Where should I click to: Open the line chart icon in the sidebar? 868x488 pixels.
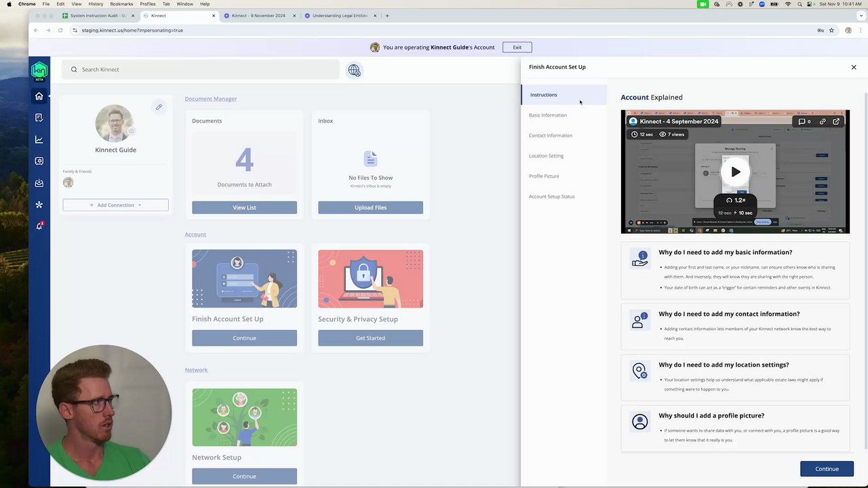(39, 140)
